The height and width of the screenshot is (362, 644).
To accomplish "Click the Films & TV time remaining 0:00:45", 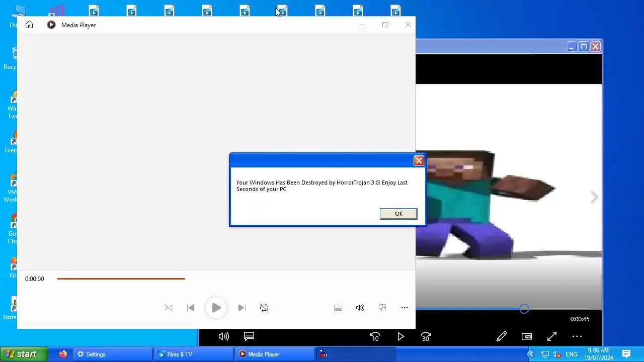I will (580, 319).
